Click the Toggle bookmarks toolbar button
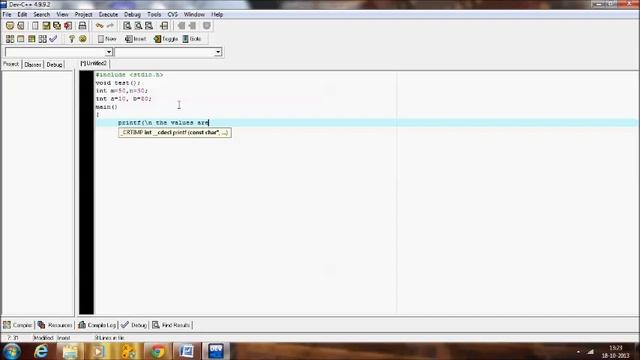The height and width of the screenshot is (360, 640). click(166, 39)
